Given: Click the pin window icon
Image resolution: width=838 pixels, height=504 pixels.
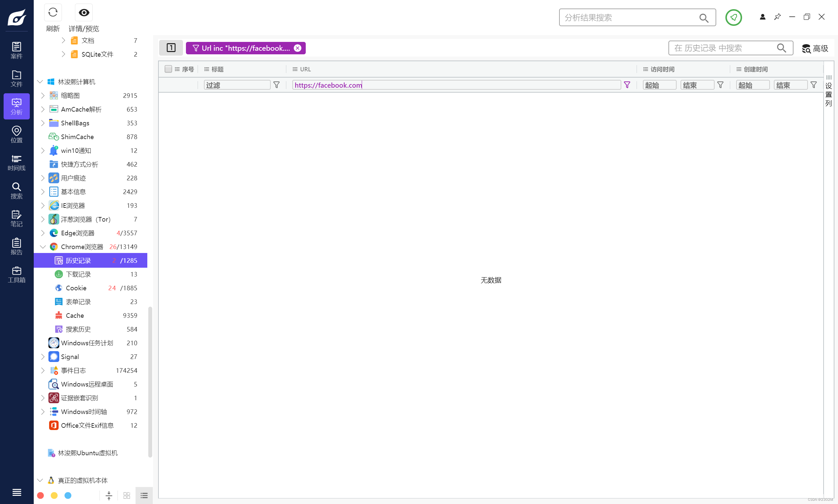Looking at the screenshot, I should coord(777,17).
